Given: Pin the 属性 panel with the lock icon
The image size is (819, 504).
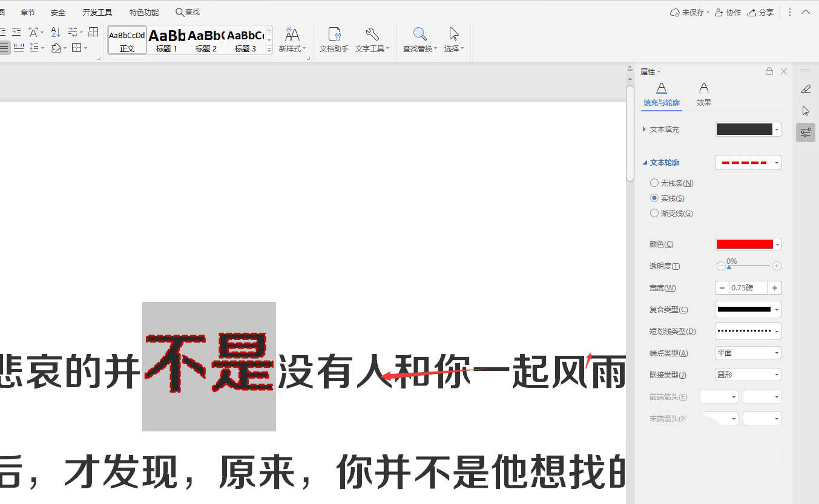Looking at the screenshot, I should point(769,71).
